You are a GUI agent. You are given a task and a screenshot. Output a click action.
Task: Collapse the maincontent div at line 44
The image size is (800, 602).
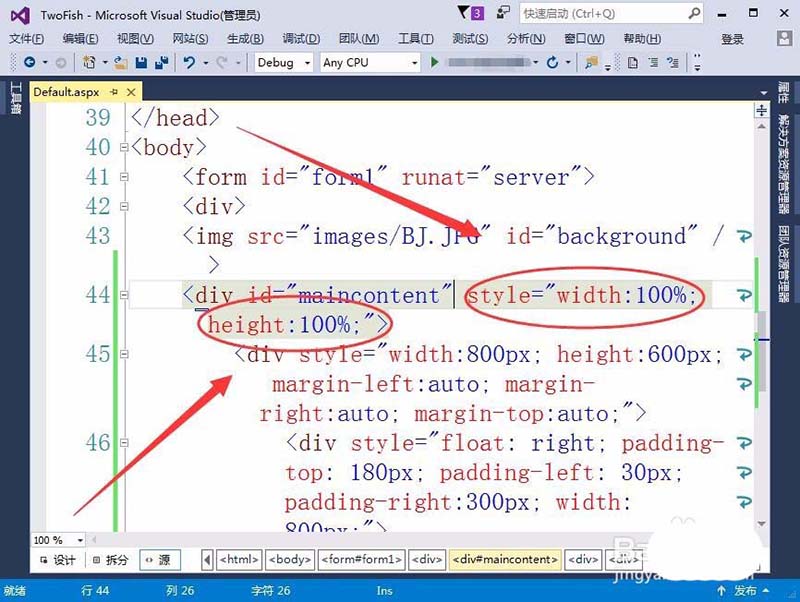coord(125,296)
